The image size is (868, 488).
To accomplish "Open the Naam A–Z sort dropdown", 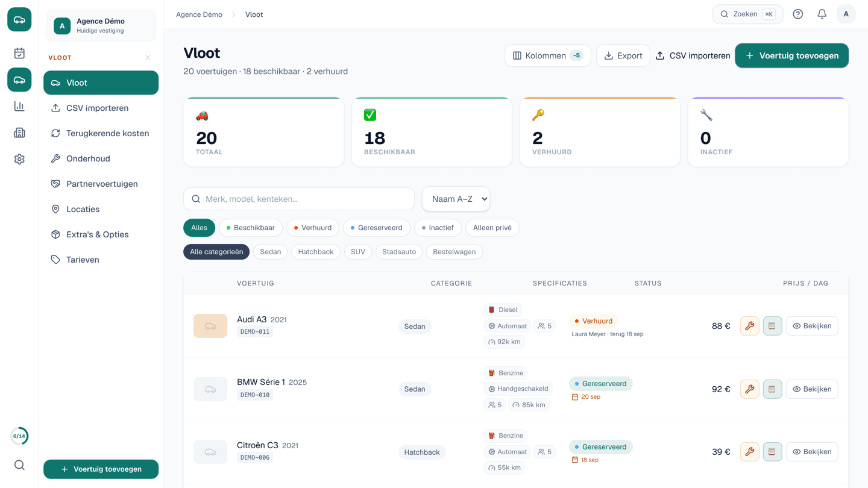I will pos(456,199).
